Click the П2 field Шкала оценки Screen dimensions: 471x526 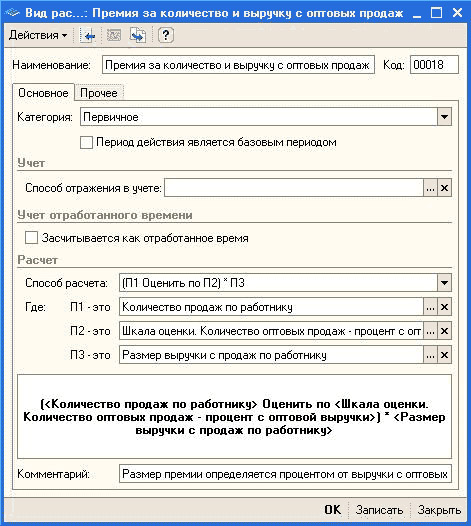[x=271, y=331]
